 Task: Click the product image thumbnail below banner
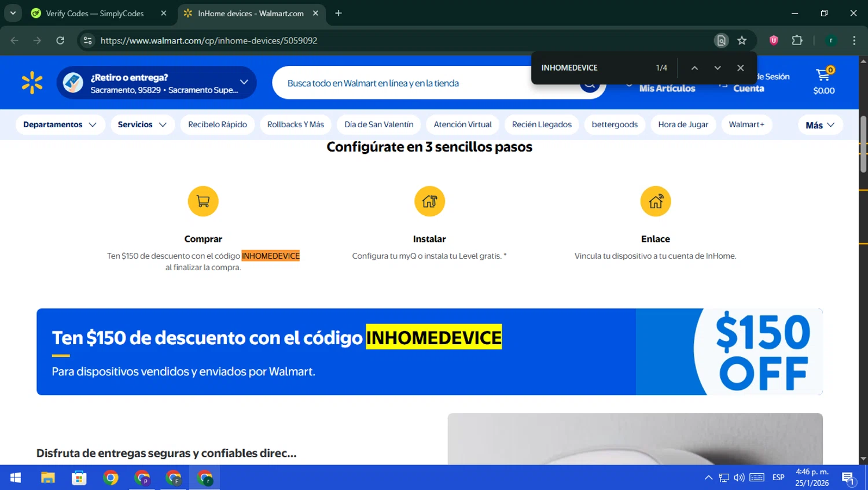tap(635, 439)
